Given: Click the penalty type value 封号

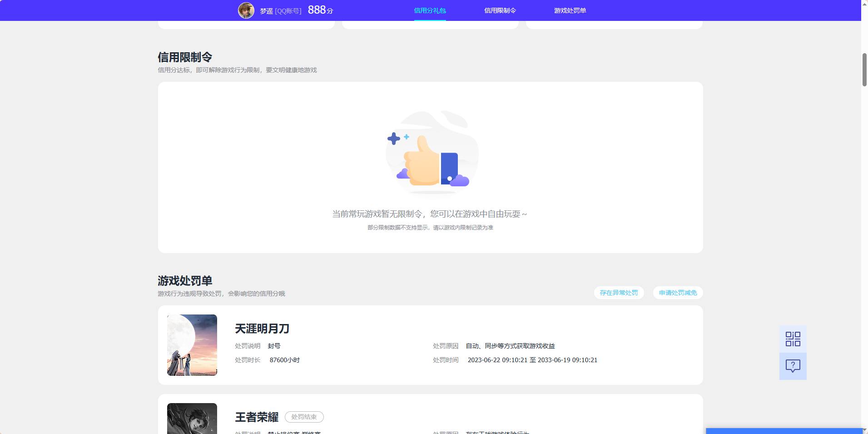Looking at the screenshot, I should pos(274,346).
